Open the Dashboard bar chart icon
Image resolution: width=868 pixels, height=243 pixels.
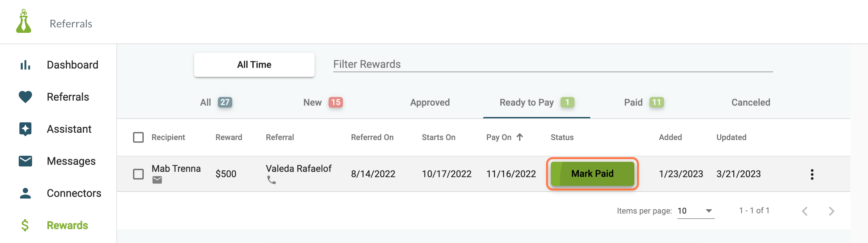click(x=25, y=65)
